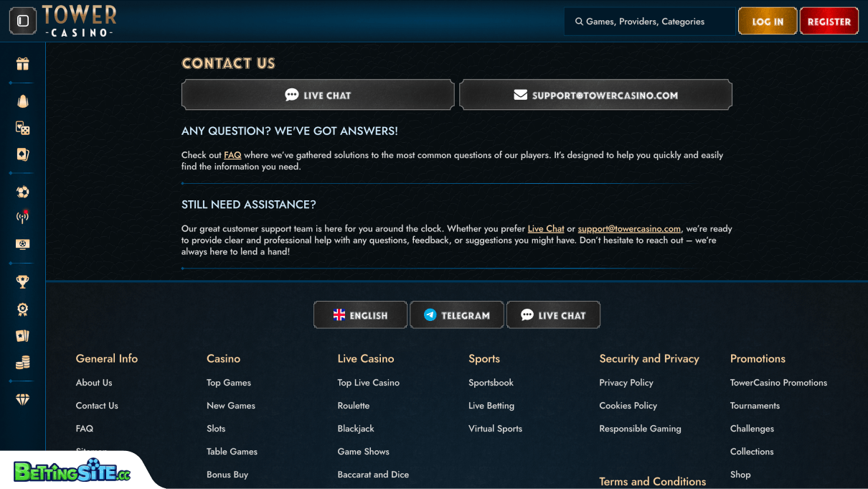Click the Register button

829,22
